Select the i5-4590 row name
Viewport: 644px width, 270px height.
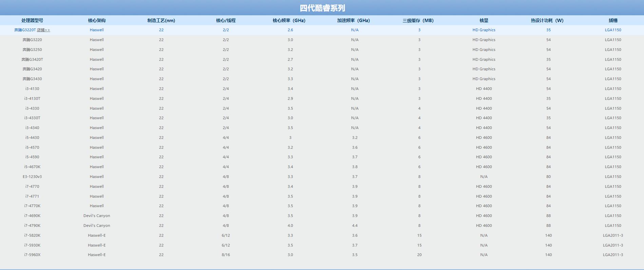(x=32, y=157)
